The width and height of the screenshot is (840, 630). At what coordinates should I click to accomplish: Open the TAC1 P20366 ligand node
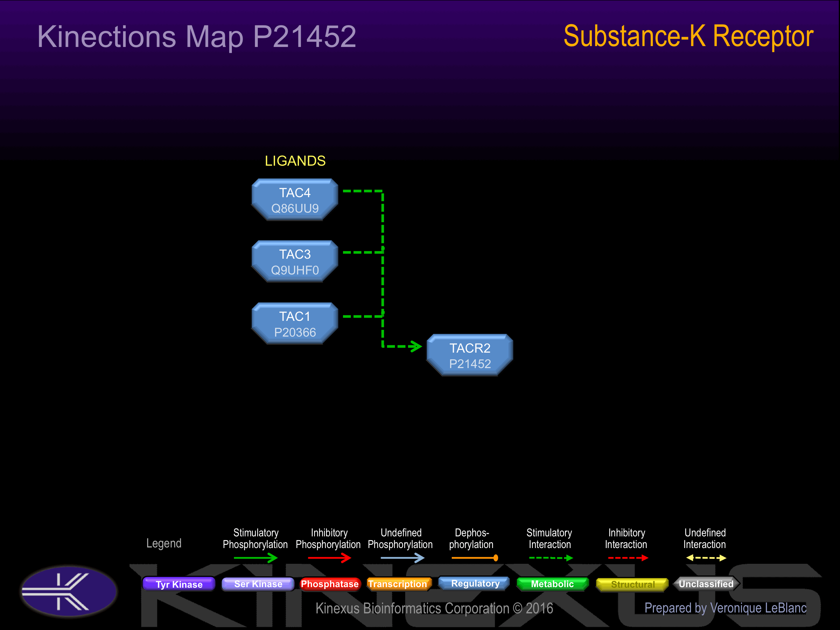pyautogui.click(x=295, y=323)
